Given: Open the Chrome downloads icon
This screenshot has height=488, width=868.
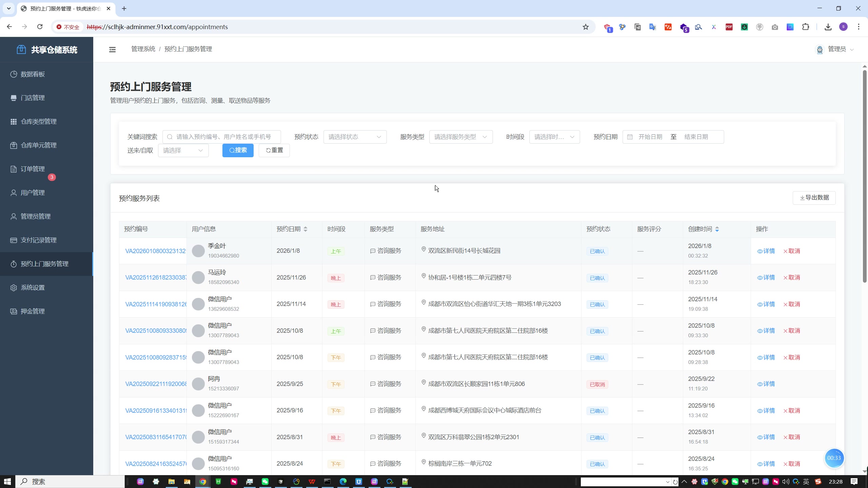Looking at the screenshot, I should [828, 27].
